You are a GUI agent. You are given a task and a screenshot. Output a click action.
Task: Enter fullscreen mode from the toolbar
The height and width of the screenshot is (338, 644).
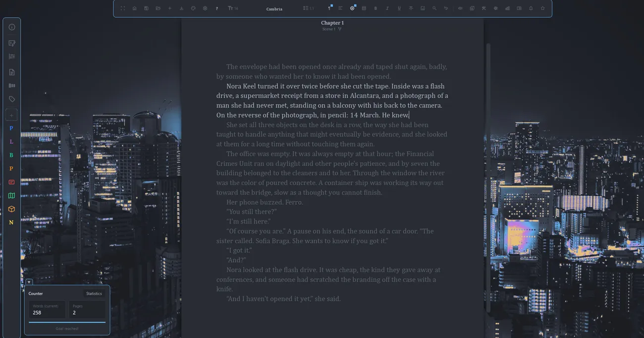[122, 8]
